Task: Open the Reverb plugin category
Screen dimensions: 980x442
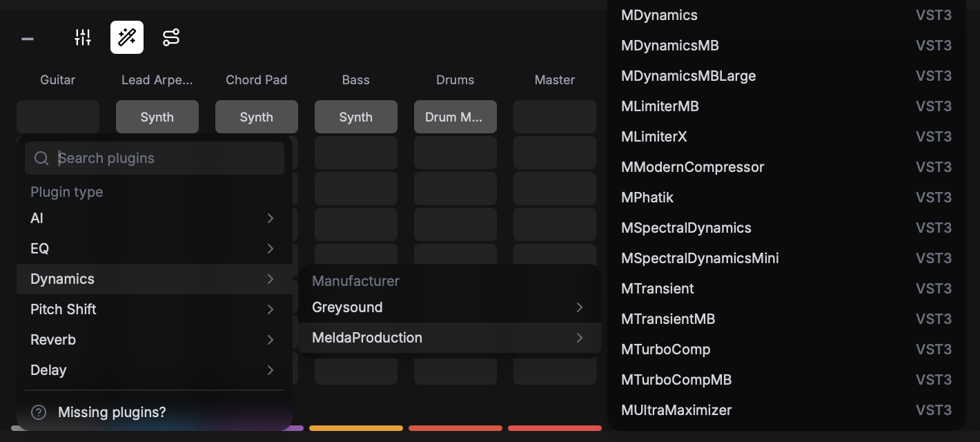Action: tap(155, 340)
